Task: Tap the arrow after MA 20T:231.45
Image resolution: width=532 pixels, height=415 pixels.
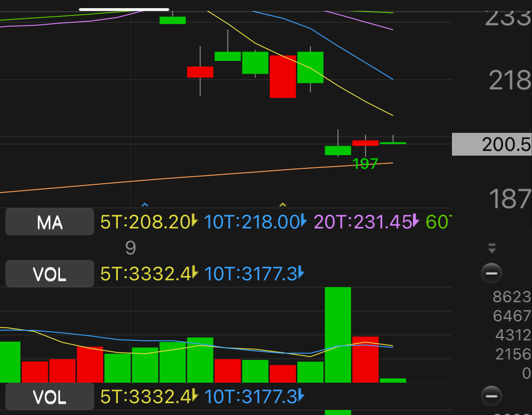Action: pyautogui.click(x=416, y=222)
